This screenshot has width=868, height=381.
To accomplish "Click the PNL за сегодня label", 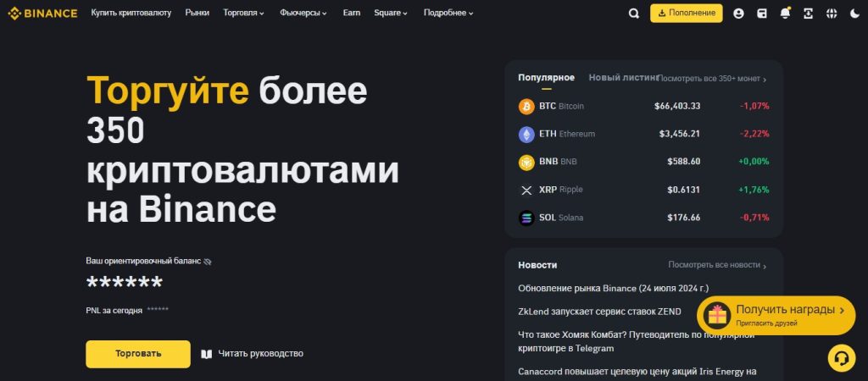I will point(114,311).
